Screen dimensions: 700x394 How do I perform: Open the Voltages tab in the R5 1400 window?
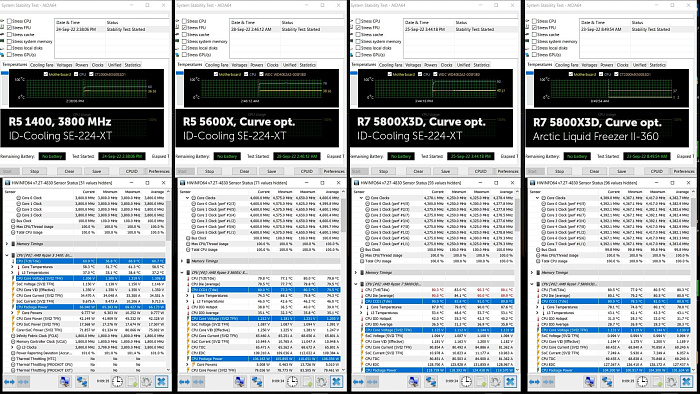tap(64, 65)
